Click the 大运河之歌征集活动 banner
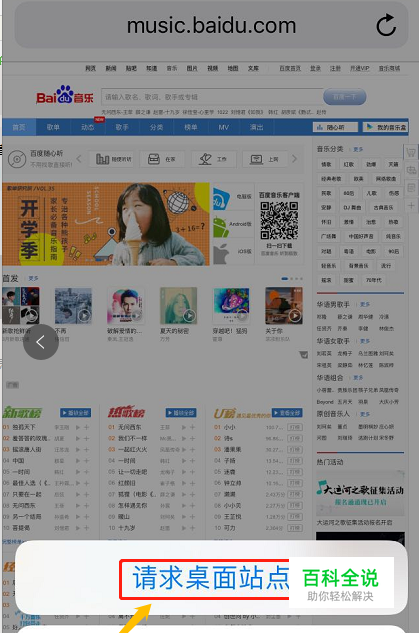This screenshot has width=419, height=633. pyautogui.click(x=360, y=494)
